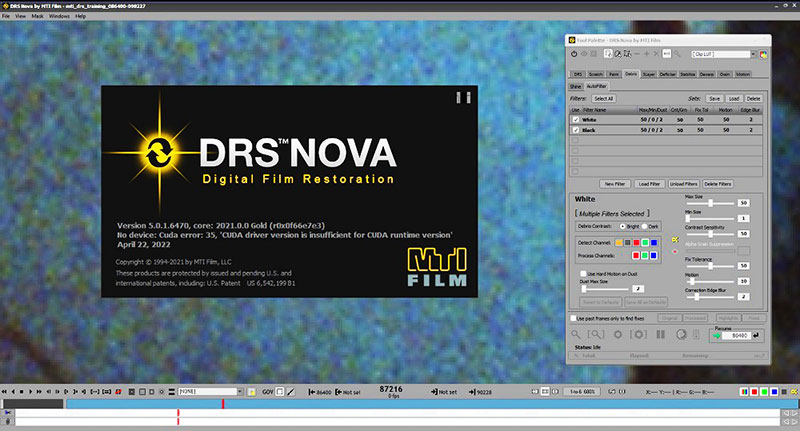
Task: Switch to the Paint tab
Action: (614, 74)
